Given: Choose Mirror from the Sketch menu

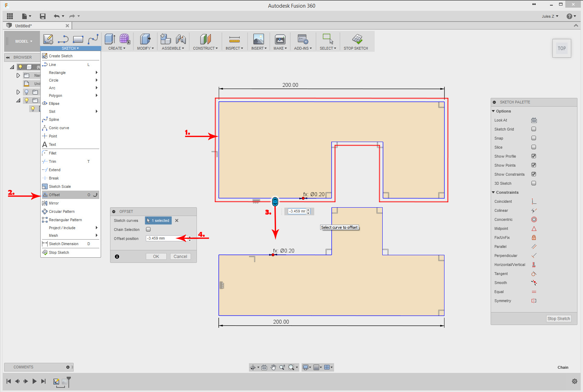Looking at the screenshot, I should coord(54,203).
